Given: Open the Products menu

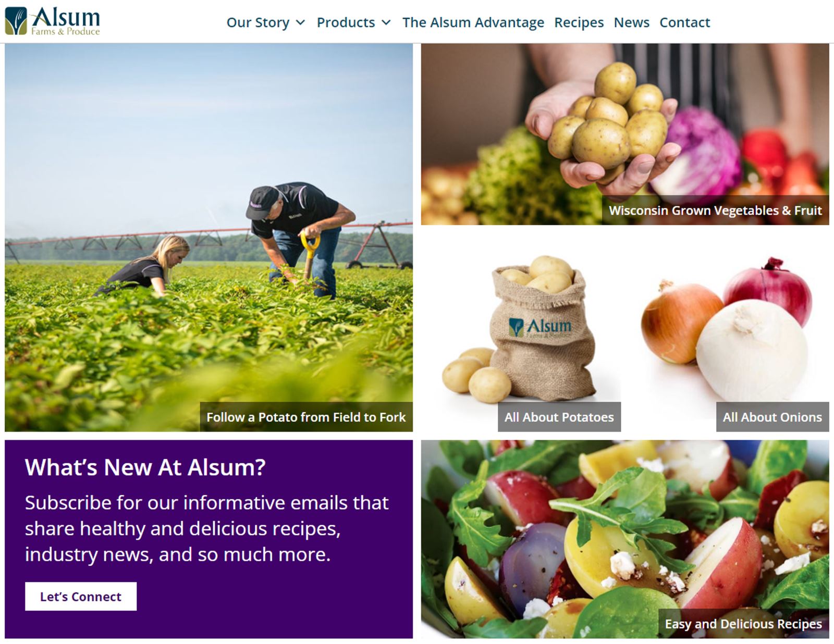Looking at the screenshot, I should [x=346, y=22].
